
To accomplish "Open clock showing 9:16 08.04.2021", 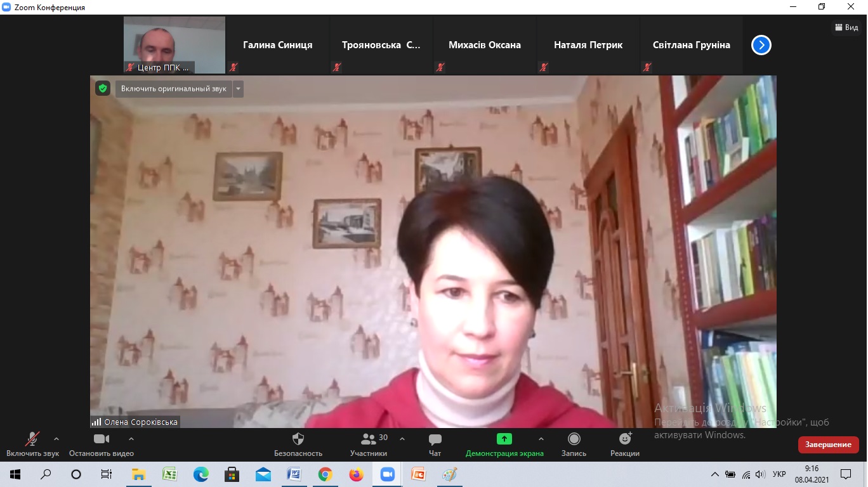I will [x=812, y=474].
